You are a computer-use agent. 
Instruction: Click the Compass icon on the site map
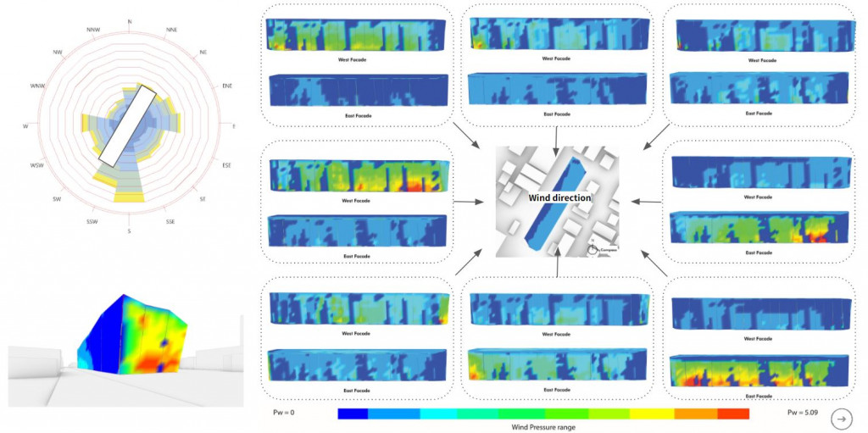593,249
